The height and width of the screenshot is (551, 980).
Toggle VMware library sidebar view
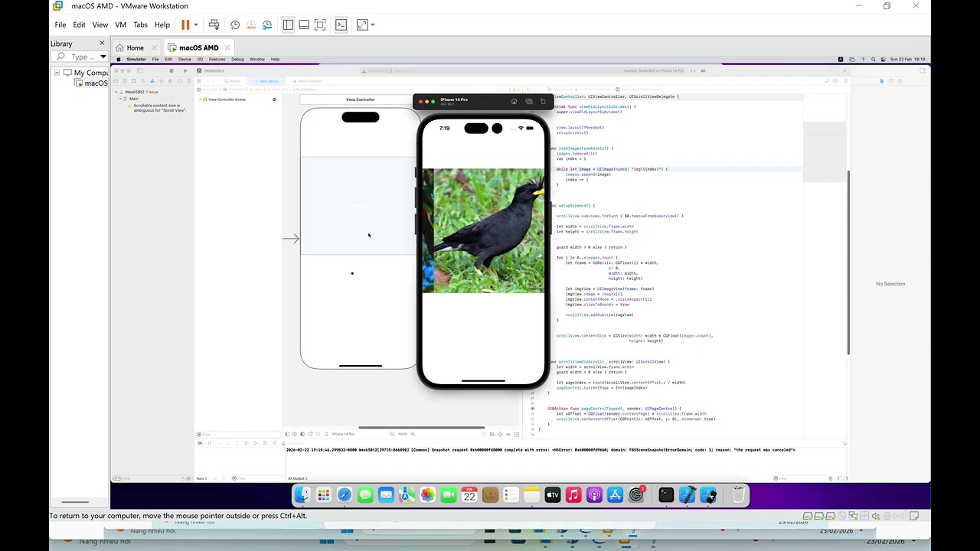point(288,24)
